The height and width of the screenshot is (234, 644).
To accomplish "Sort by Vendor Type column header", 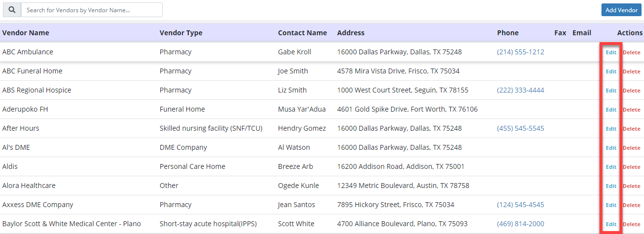I will (x=181, y=33).
